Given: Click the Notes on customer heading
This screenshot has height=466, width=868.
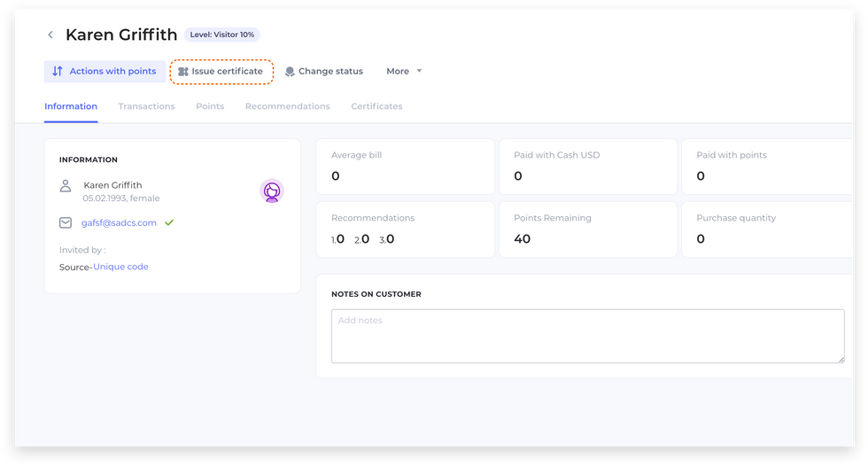Looking at the screenshot, I should point(376,294).
